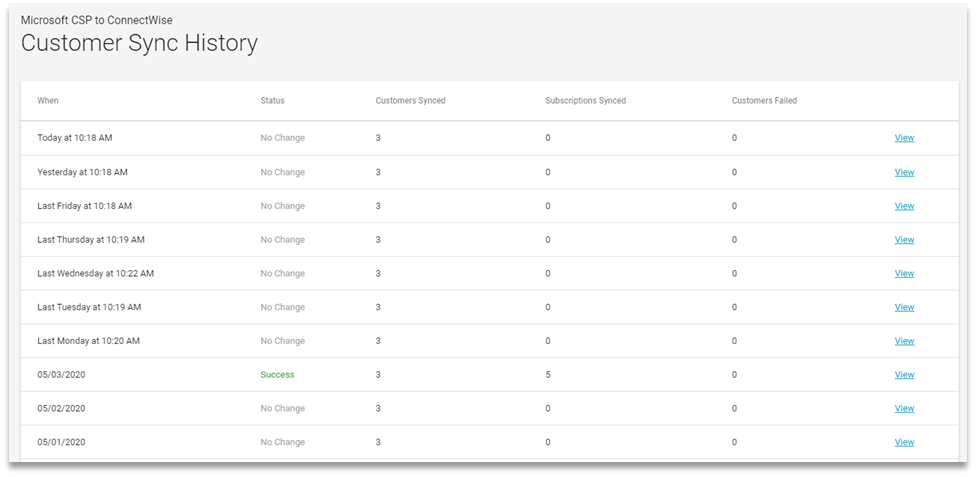This screenshot has width=976, height=477.
Task: Select the 05/03/2020 date cell
Action: (61, 374)
